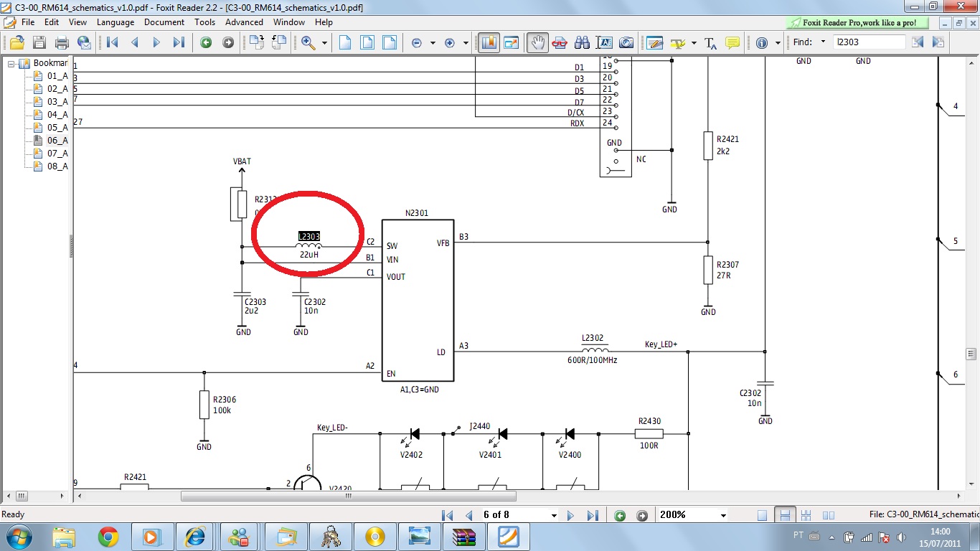Select bookmark 08_A in the panel

click(57, 166)
